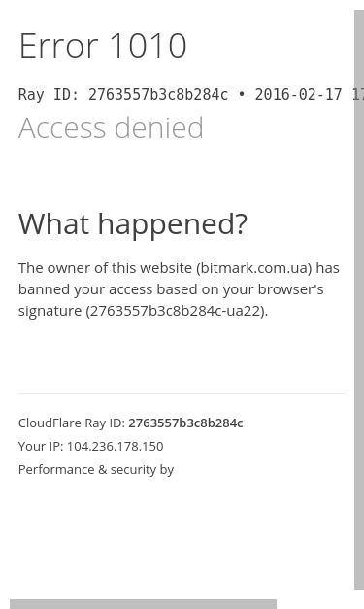Click the Your IP label
The width and height of the screenshot is (364, 609).
[x=41, y=446]
